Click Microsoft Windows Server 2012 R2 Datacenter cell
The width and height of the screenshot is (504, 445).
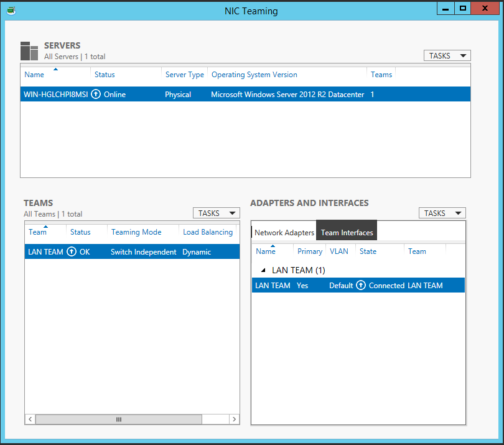287,95
